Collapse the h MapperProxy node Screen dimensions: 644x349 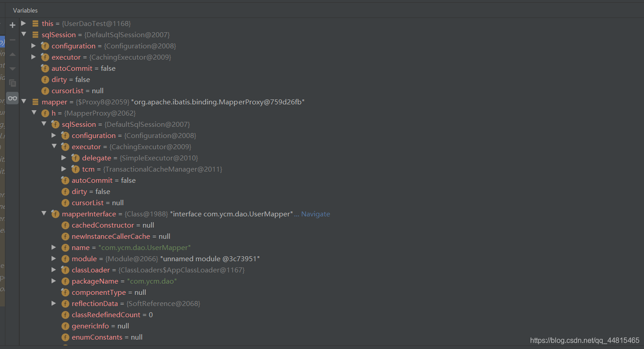point(34,113)
